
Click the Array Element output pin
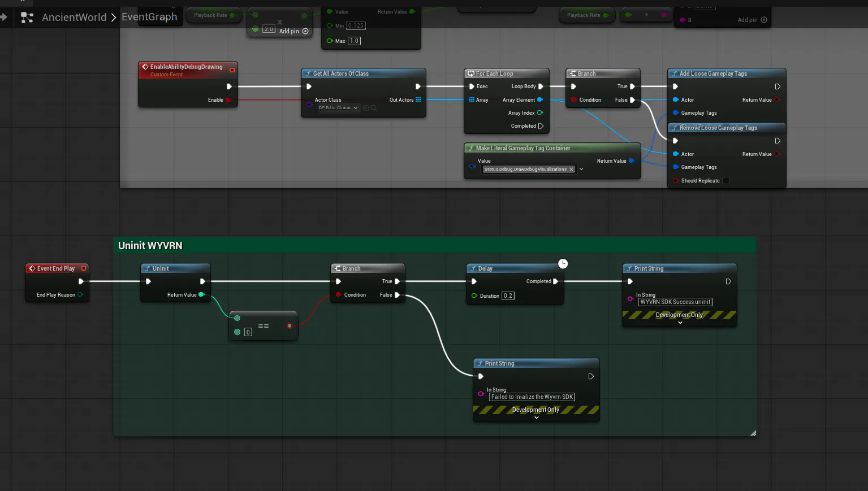tap(539, 99)
